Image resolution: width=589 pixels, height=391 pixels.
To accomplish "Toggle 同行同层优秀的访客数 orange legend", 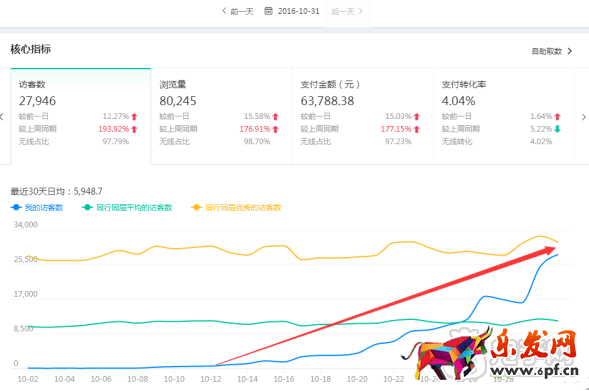I will pyautogui.click(x=236, y=207).
